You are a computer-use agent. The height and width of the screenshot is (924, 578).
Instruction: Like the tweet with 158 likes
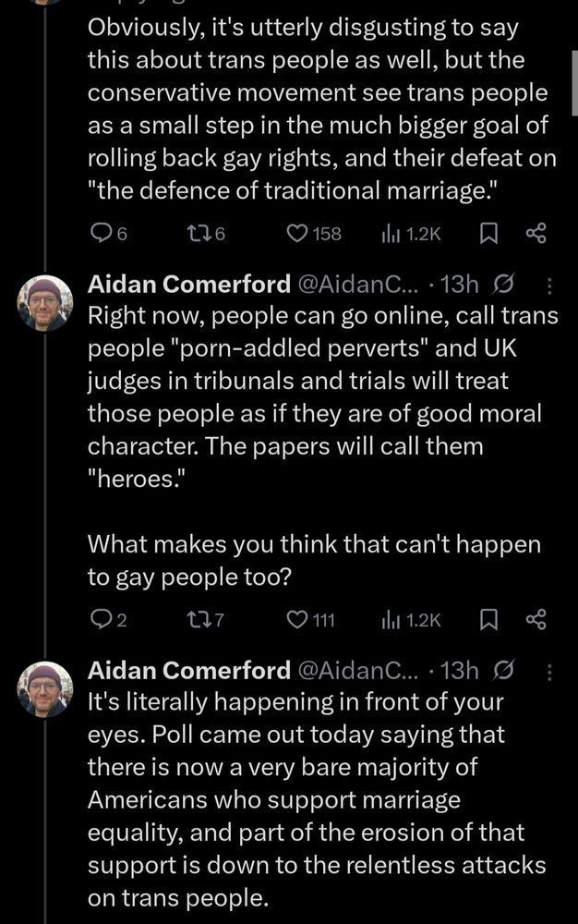click(x=314, y=234)
